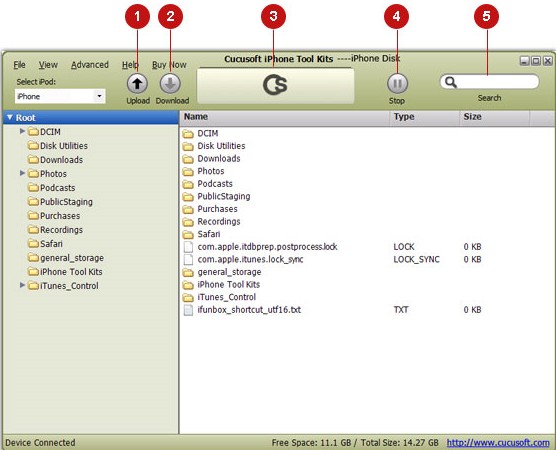Open the View menu
The height and width of the screenshot is (450, 556).
click(48, 65)
